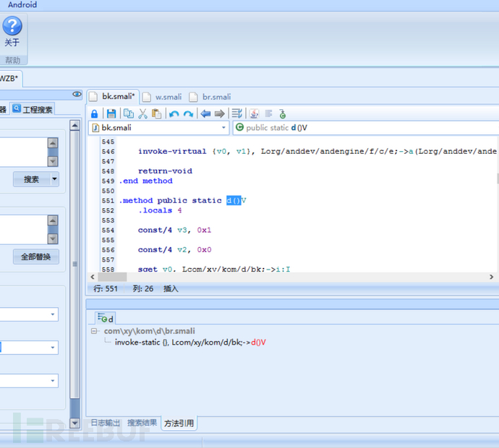Open the Android ribbon tab
This screenshot has height=448, width=499.
coord(22,5)
